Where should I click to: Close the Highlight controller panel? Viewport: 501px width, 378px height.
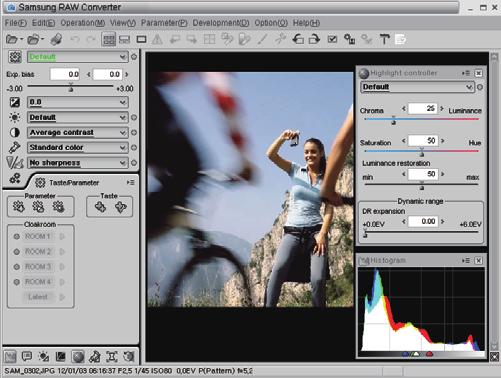click(x=478, y=73)
